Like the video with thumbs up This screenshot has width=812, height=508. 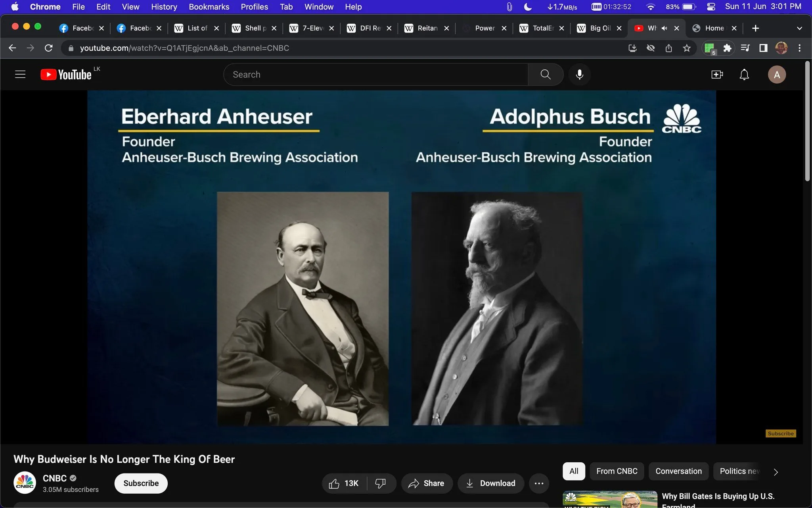tap(334, 483)
